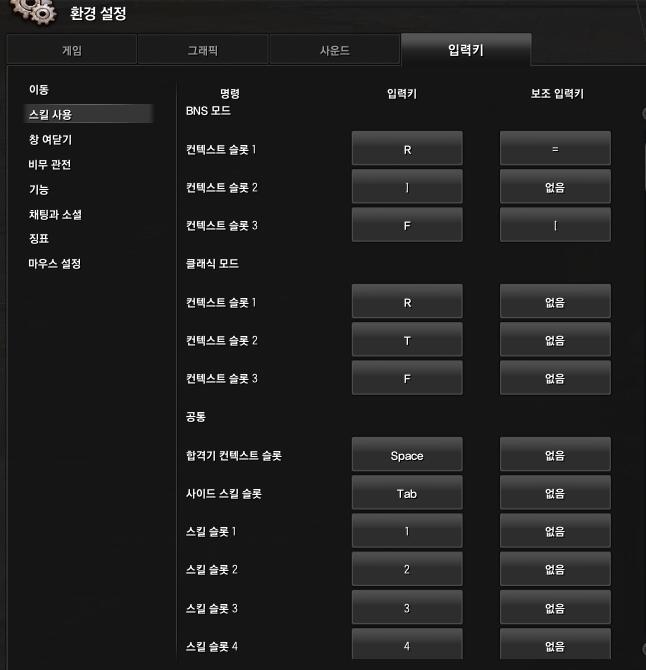Rebind 스킬 슬롯 3 primary key
646x670 pixels.
[407, 607]
